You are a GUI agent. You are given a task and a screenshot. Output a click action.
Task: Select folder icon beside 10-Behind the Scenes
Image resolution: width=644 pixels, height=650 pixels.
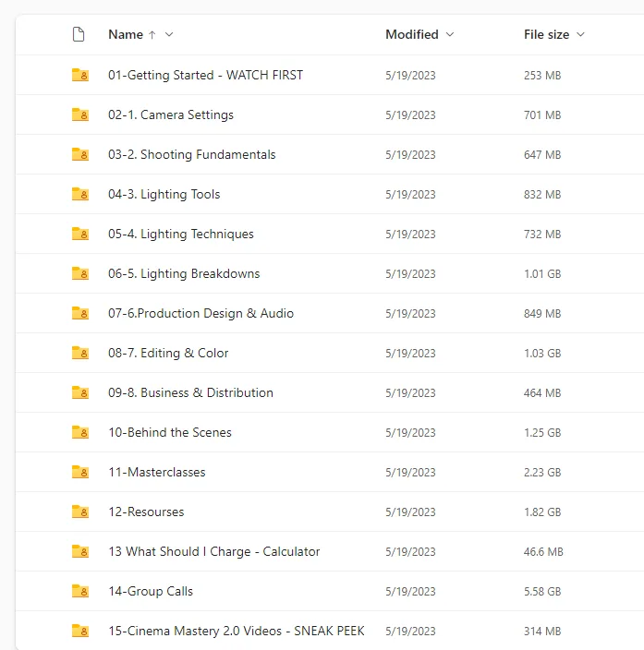coord(80,432)
